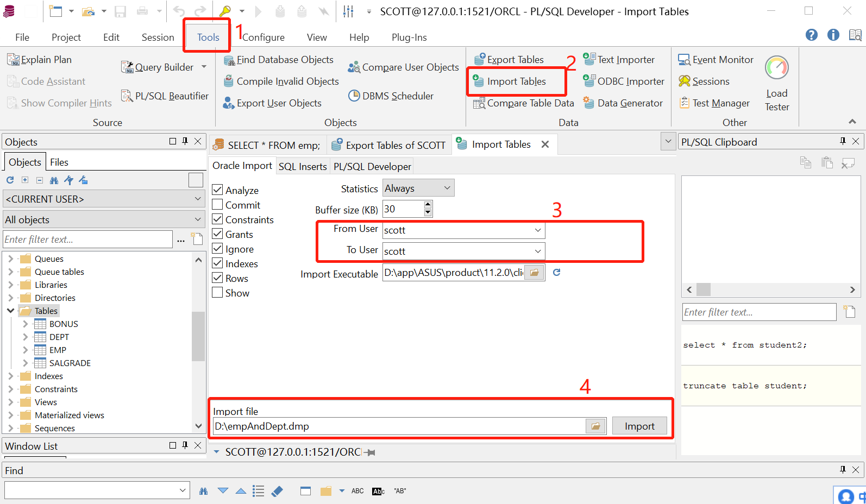Toggle the ABC option in Find bar

[x=357, y=491]
